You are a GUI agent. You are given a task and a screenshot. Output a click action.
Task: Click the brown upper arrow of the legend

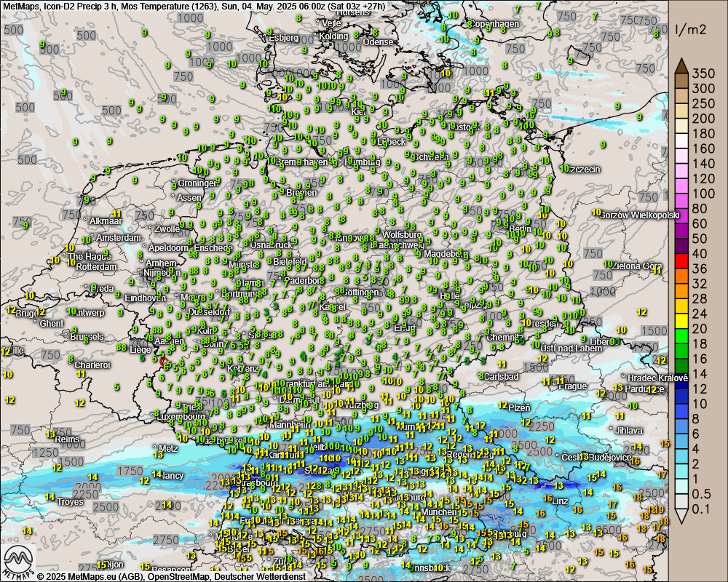coord(681,66)
